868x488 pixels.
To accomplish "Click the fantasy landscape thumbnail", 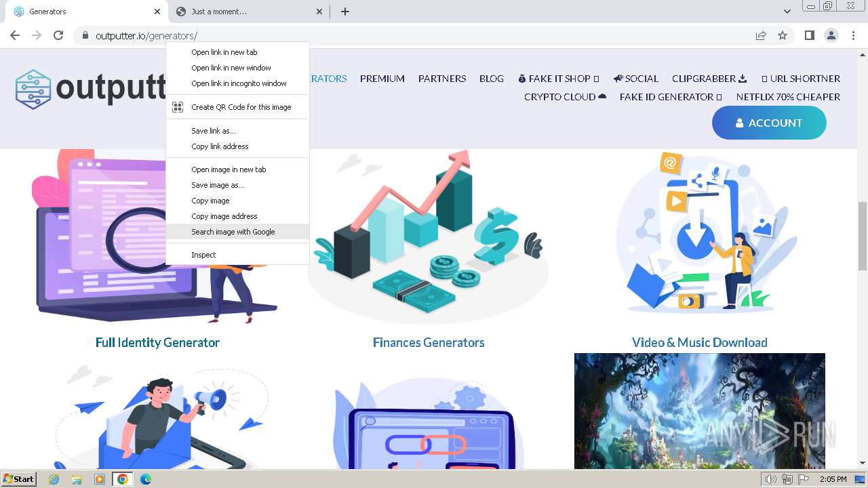I will pos(700,411).
